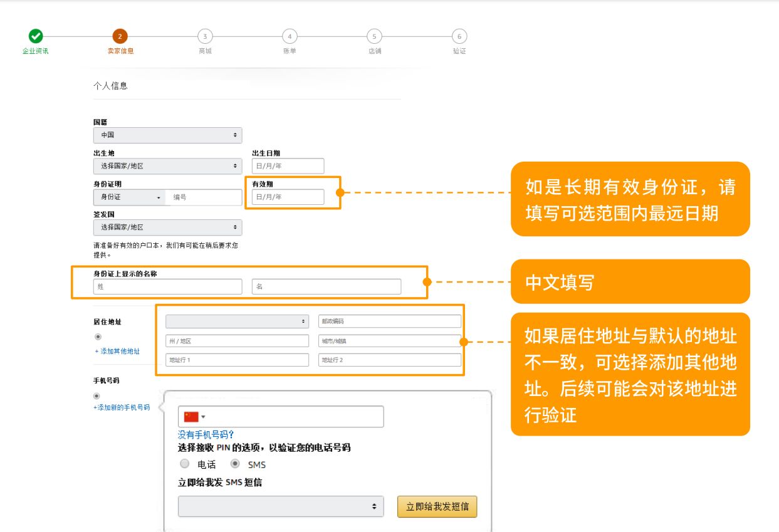This screenshot has height=532, width=779.
Task: Open the 出生地 country selector
Action: coord(167,165)
